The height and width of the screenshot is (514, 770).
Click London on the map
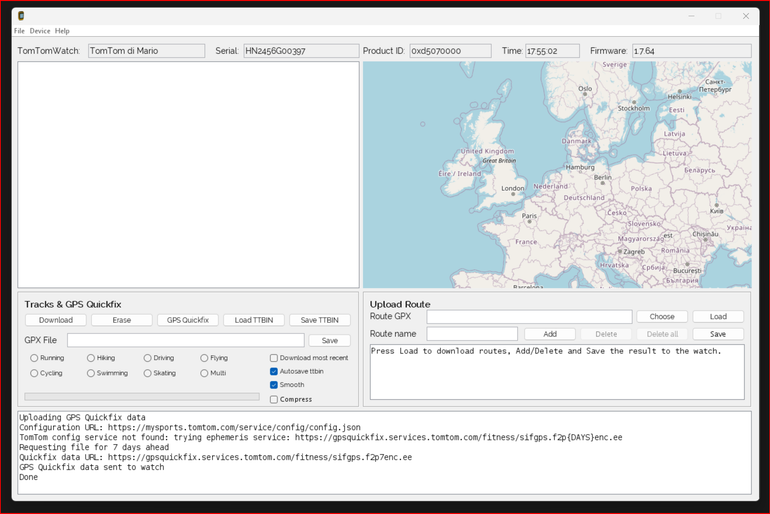coord(513,189)
